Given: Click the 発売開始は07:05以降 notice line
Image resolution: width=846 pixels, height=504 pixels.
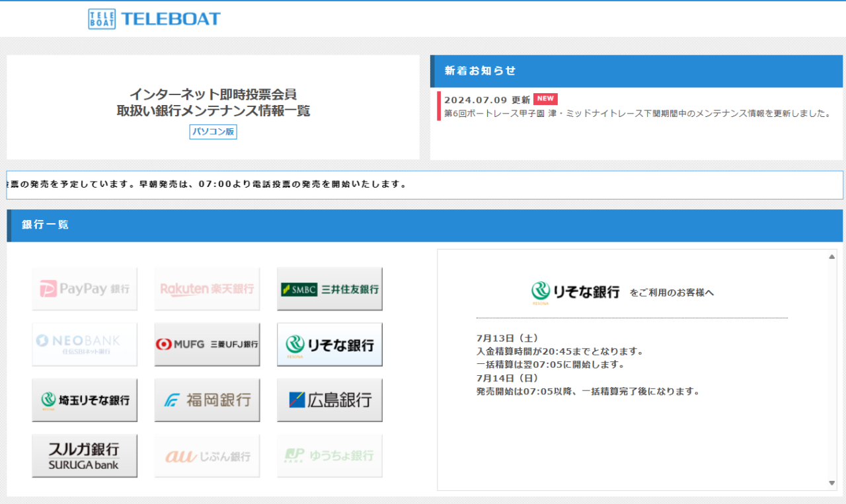Looking at the screenshot, I should click(x=588, y=391).
